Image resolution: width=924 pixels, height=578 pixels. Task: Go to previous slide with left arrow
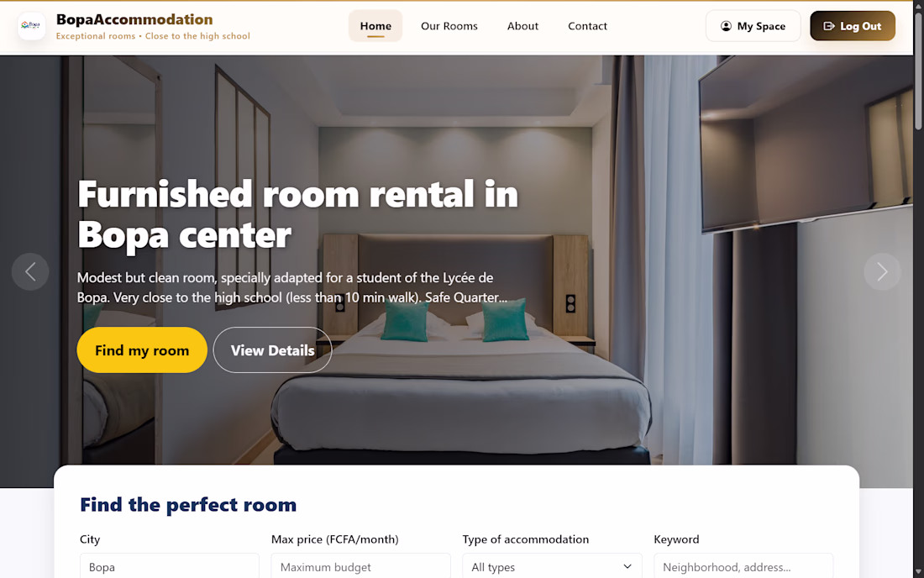[30, 271]
